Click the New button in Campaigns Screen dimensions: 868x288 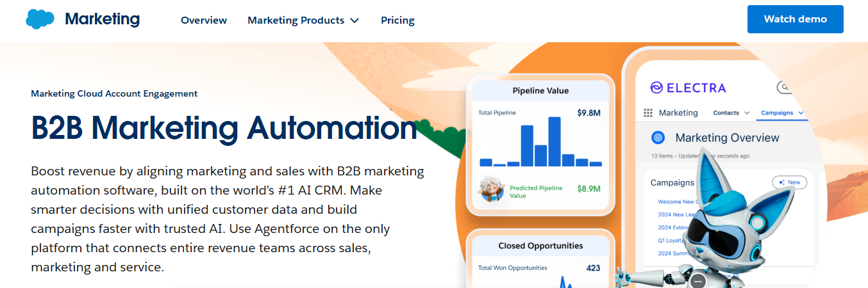point(789,182)
